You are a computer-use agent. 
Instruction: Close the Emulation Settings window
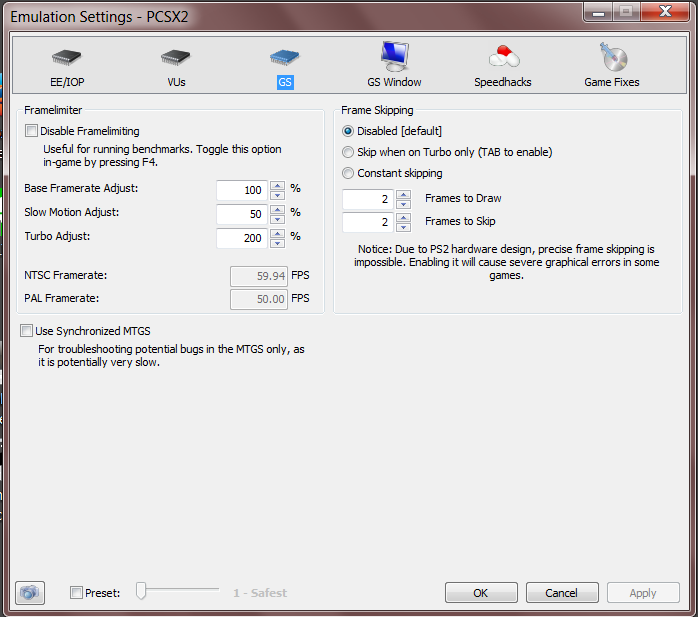coord(665,12)
